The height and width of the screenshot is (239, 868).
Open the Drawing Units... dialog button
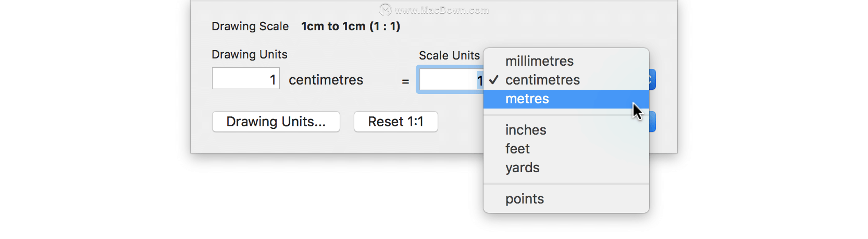[276, 122]
